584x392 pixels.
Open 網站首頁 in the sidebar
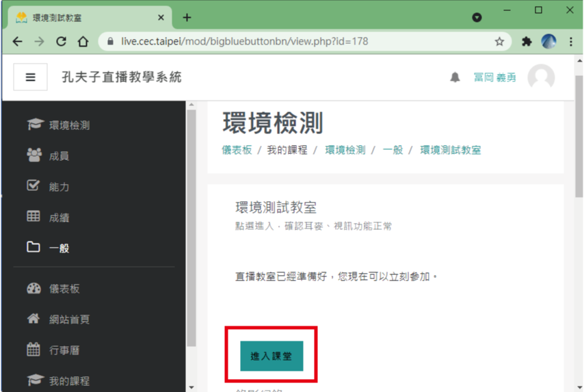[69, 319]
